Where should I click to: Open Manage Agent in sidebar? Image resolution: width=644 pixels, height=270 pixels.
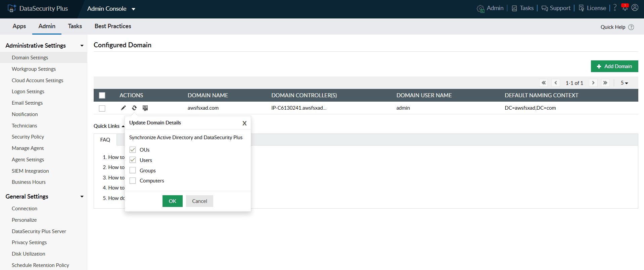(x=28, y=148)
